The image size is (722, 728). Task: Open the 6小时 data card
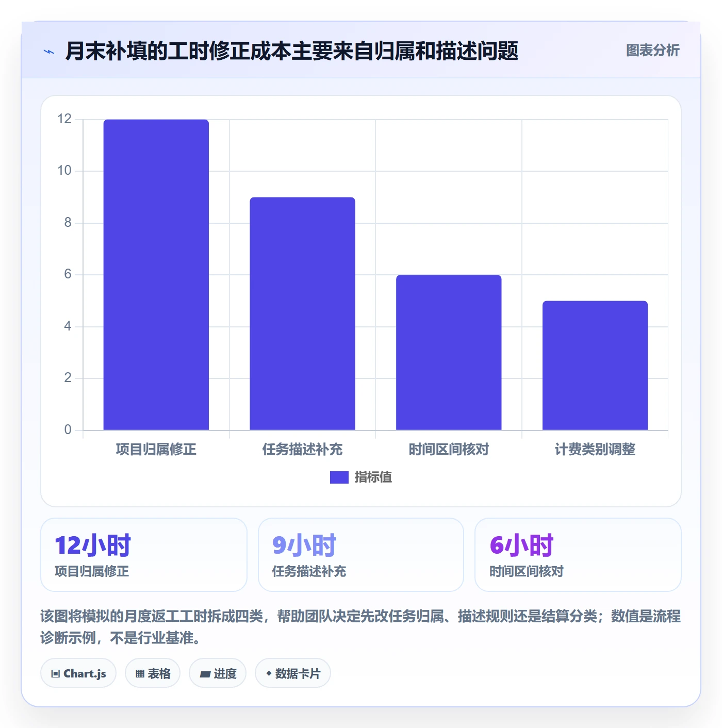click(578, 555)
